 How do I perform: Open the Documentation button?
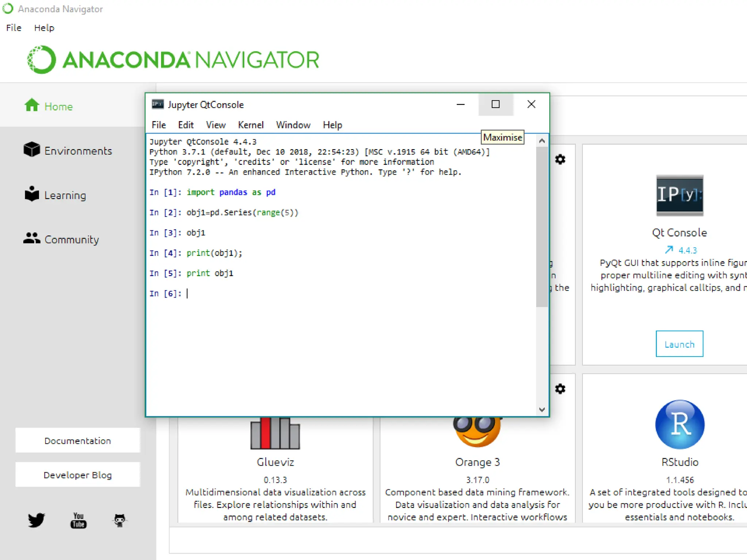click(x=77, y=440)
